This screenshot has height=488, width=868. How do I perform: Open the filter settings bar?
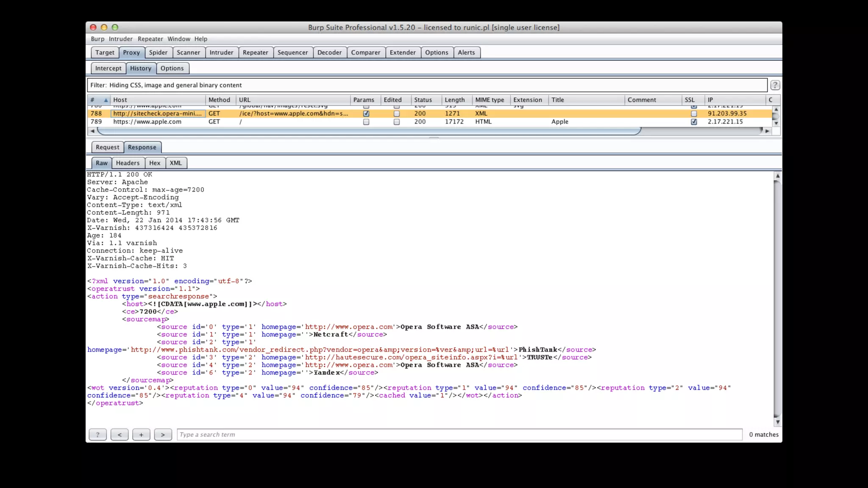(426, 85)
